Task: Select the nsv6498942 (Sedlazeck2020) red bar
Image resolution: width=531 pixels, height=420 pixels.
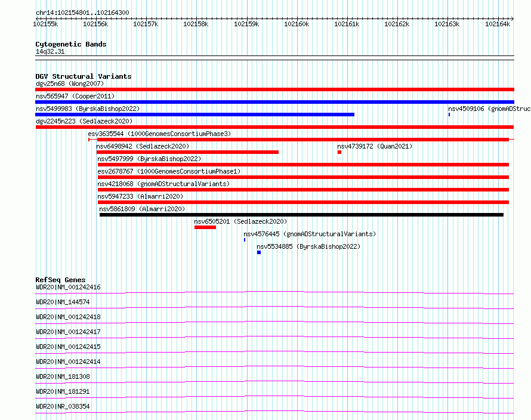Action: pyautogui.click(x=187, y=152)
